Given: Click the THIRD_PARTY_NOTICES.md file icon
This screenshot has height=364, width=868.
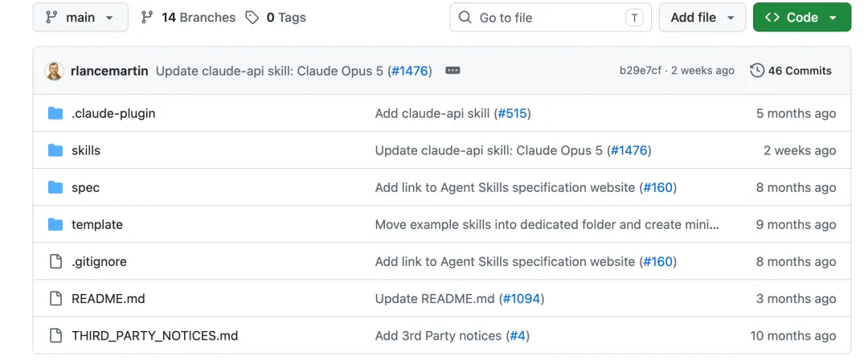Looking at the screenshot, I should [55, 336].
